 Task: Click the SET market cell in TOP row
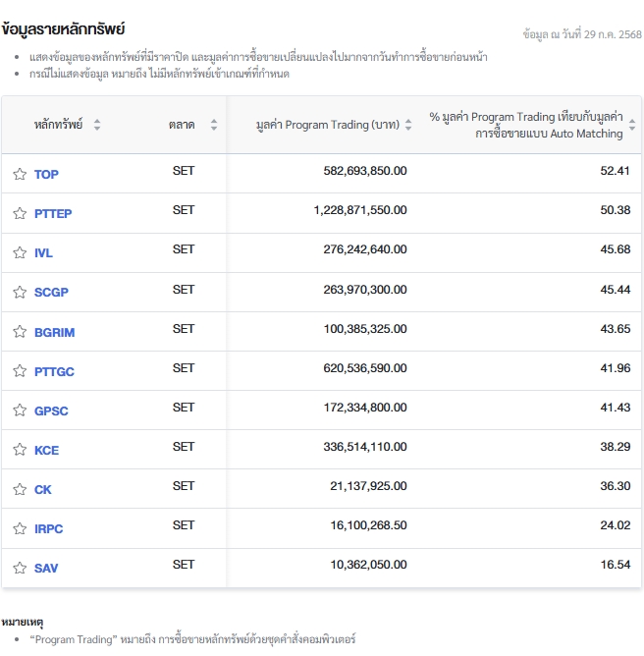coord(184,171)
